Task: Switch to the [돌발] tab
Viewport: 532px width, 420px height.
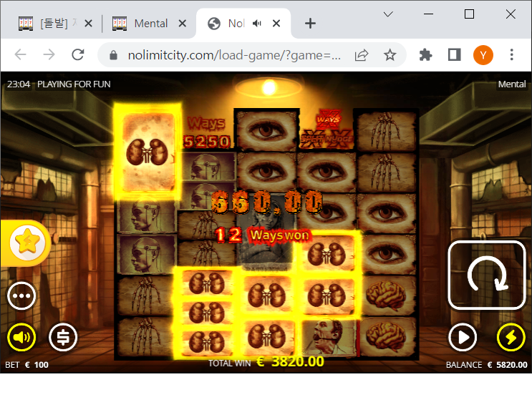Action: [55, 24]
